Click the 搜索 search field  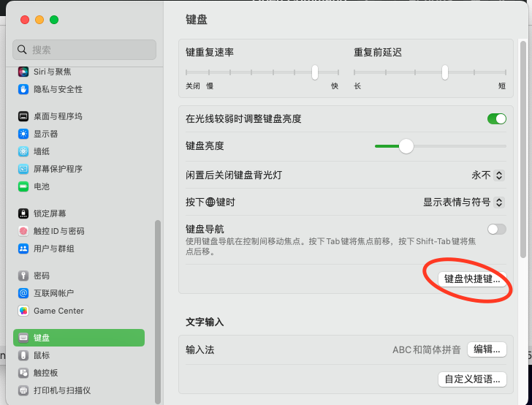[x=84, y=50]
